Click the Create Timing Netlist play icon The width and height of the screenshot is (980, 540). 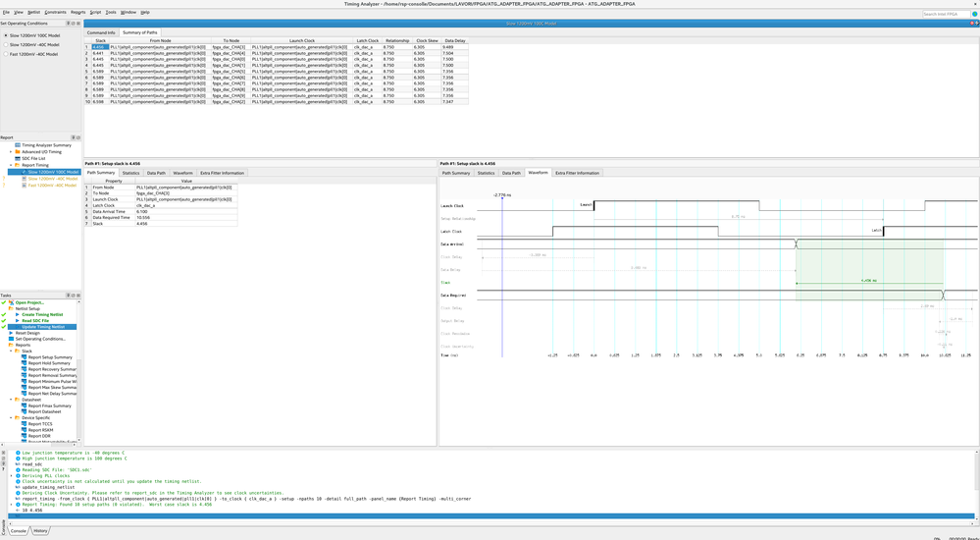pyautogui.click(x=18, y=315)
